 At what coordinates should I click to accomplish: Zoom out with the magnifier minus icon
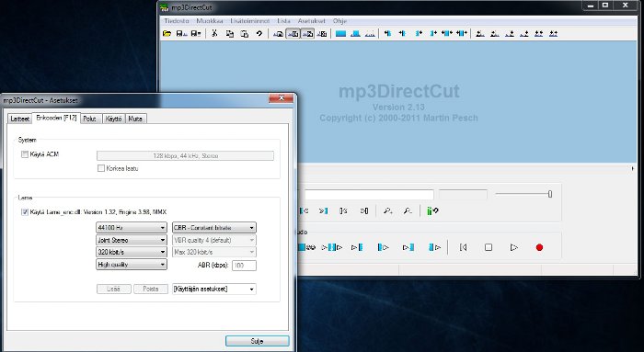(x=408, y=210)
